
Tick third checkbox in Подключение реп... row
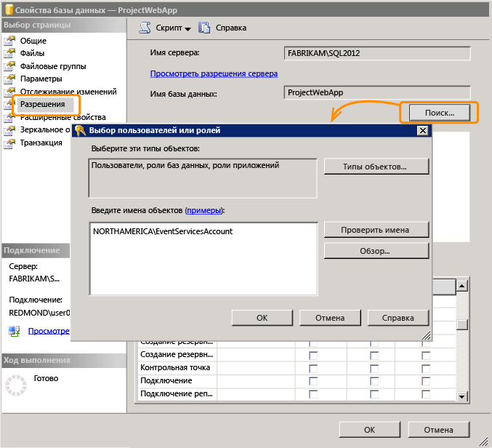coord(426,394)
